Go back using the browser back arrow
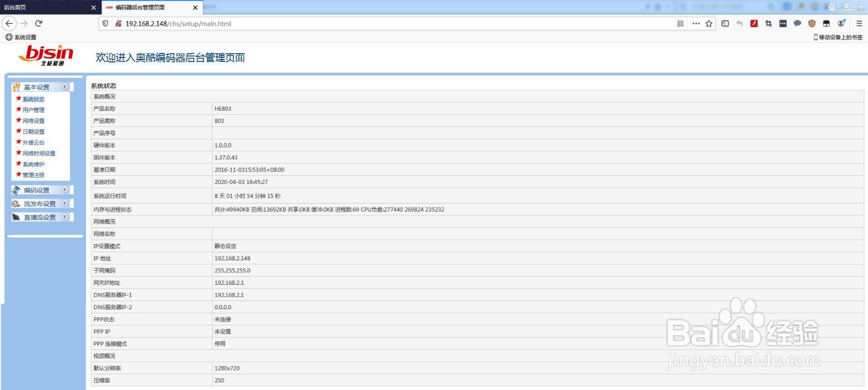868x390 pixels. click(9, 23)
